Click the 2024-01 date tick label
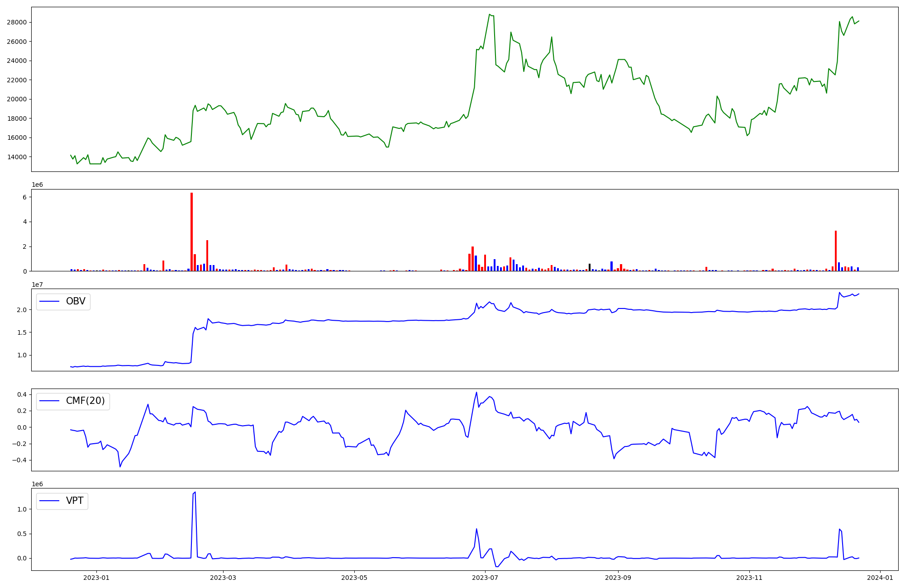Image resolution: width=905 pixels, height=588 pixels. click(x=880, y=578)
